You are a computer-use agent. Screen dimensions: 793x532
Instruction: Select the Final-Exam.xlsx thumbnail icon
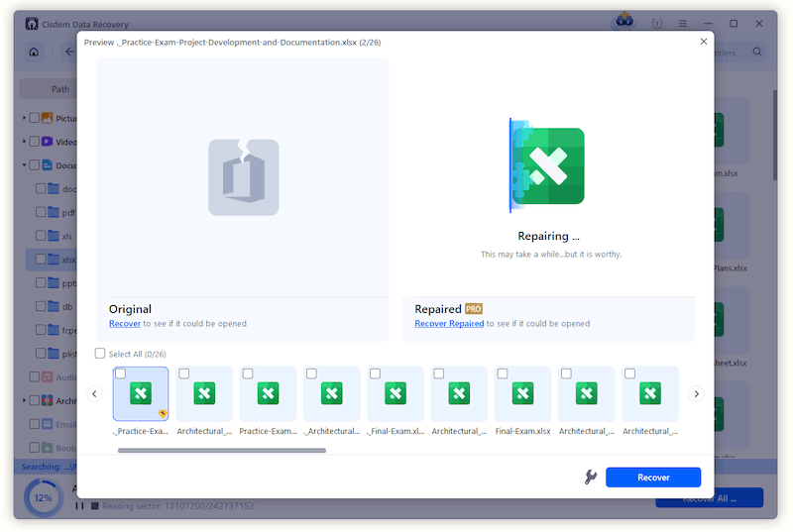click(523, 393)
